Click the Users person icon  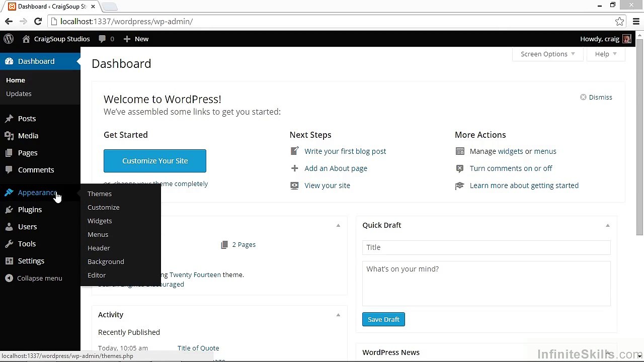(9, 227)
